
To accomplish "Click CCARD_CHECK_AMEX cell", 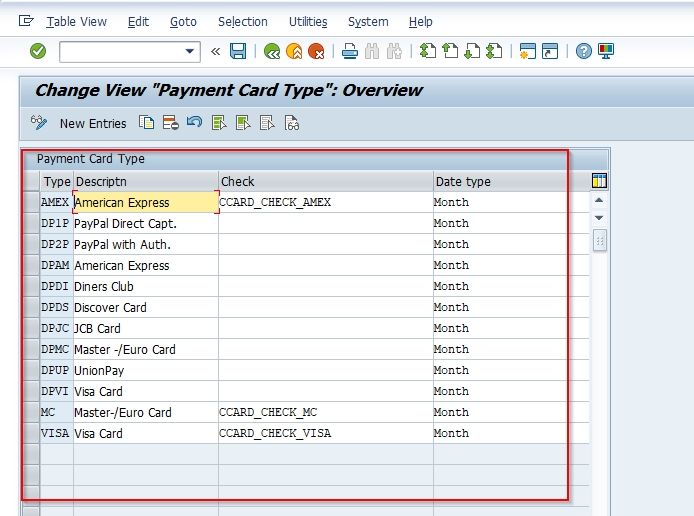I will pos(326,202).
